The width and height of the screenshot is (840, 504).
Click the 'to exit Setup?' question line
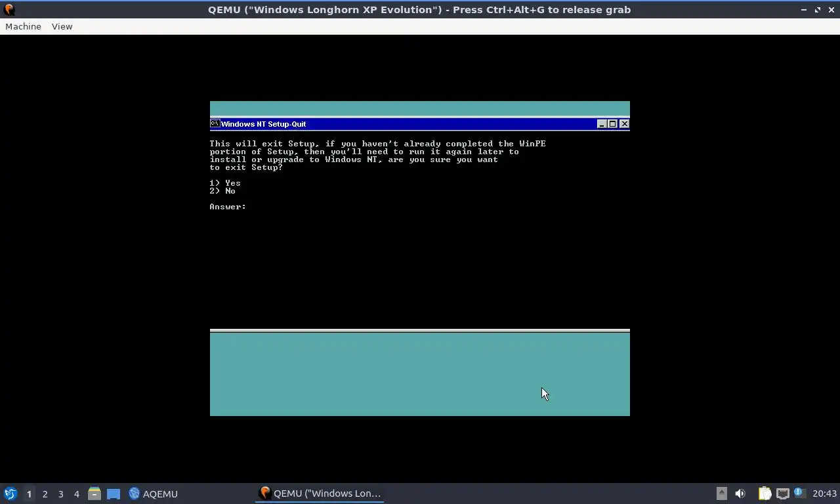[246, 167]
